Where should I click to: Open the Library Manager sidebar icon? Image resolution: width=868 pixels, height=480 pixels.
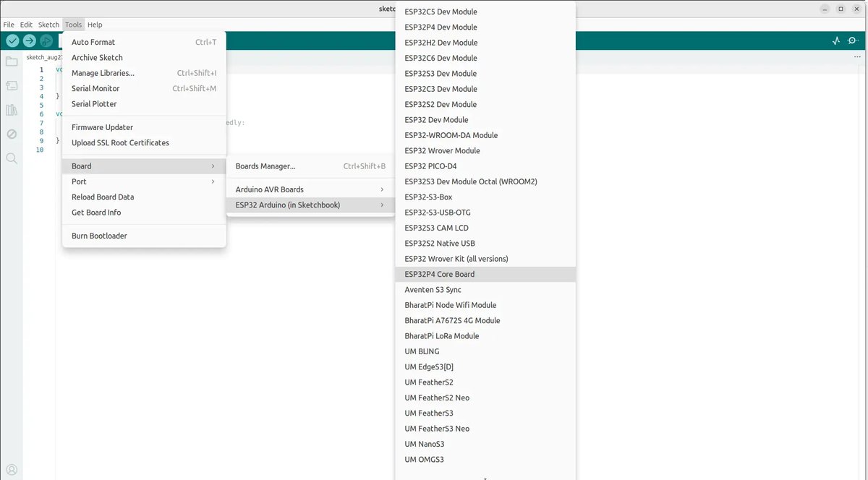(x=12, y=110)
